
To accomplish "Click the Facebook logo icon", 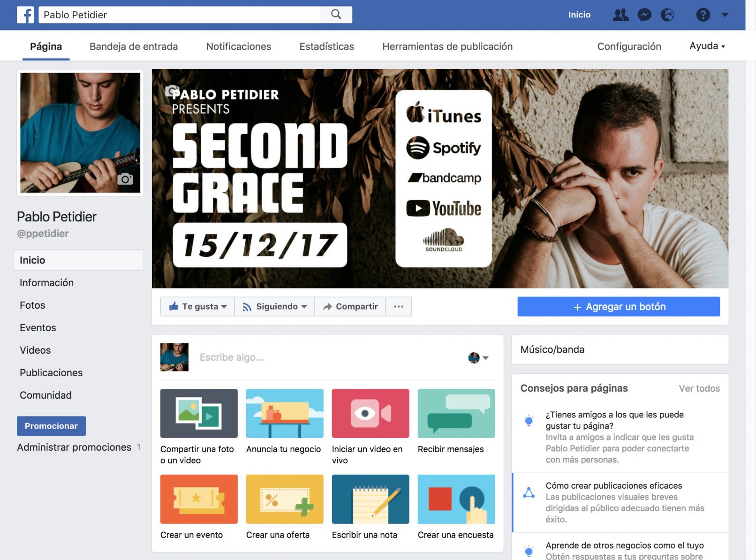I will click(25, 15).
